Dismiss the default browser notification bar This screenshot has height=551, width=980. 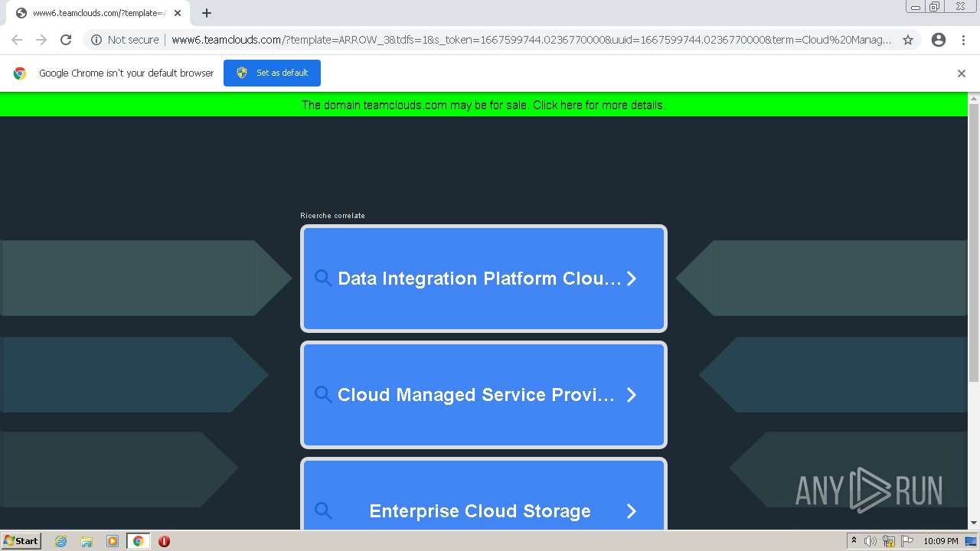[962, 73]
